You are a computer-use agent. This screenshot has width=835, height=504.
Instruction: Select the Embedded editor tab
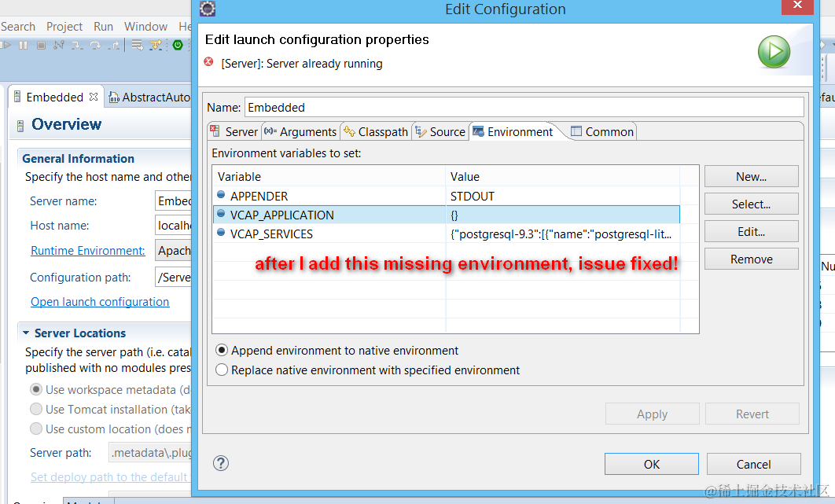(54, 97)
